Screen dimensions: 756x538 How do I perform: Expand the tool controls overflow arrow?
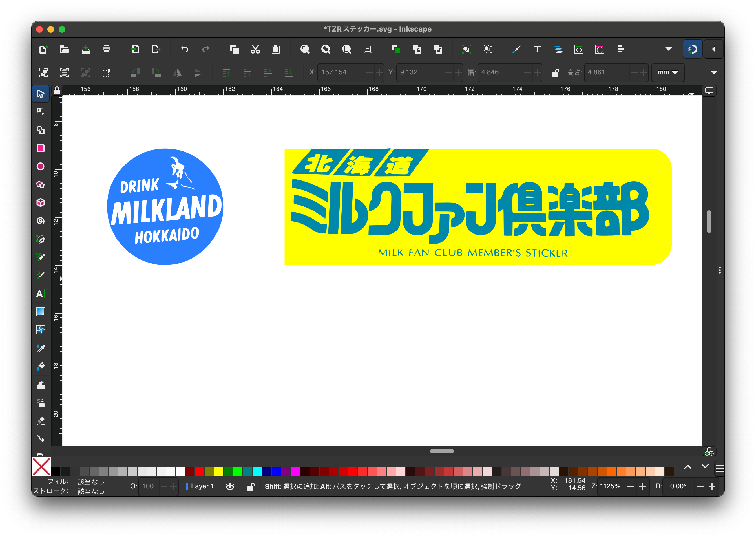click(714, 72)
